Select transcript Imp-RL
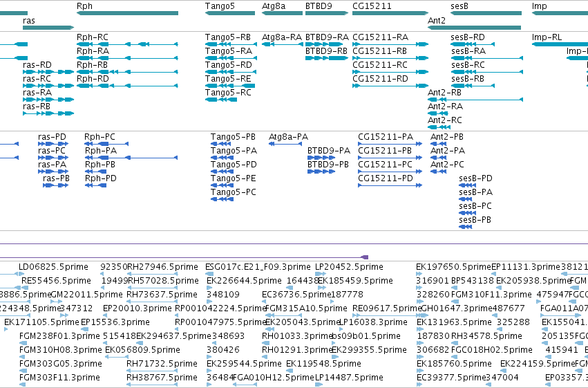This screenshot has height=388, width=588. point(560,45)
